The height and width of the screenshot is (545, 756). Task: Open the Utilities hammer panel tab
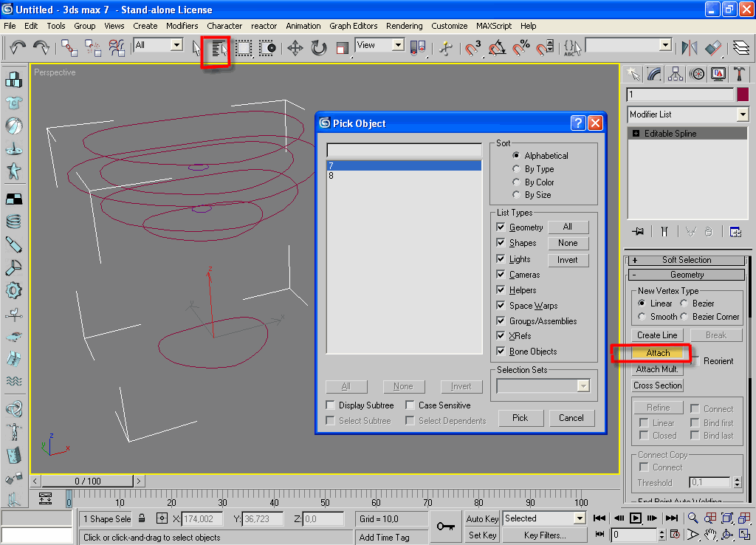tap(739, 74)
